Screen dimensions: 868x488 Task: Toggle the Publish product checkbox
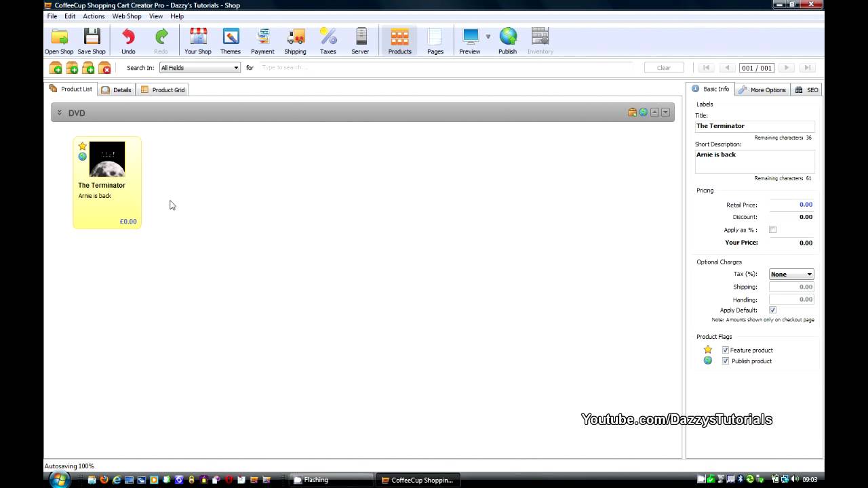[x=726, y=361]
